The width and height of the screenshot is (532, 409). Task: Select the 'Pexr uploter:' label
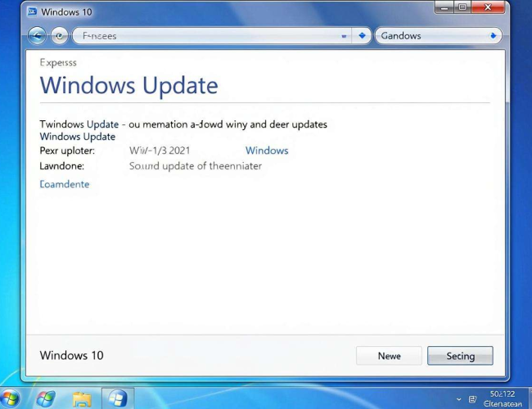67,151
